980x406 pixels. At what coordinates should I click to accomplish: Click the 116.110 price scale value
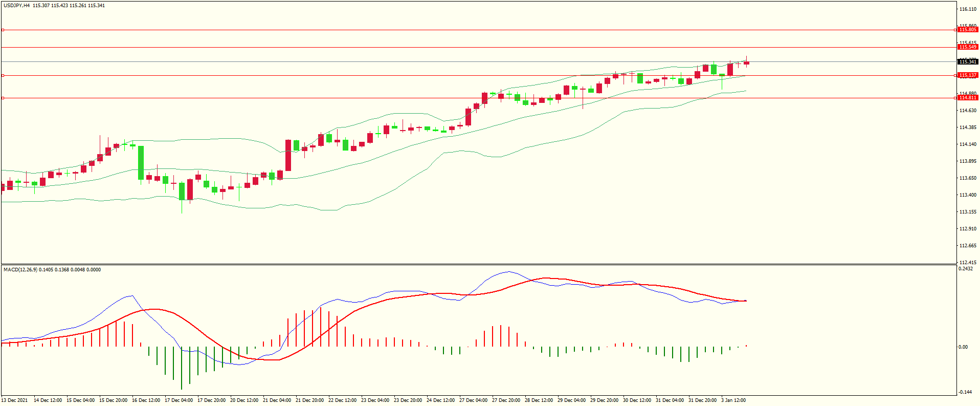click(967, 9)
